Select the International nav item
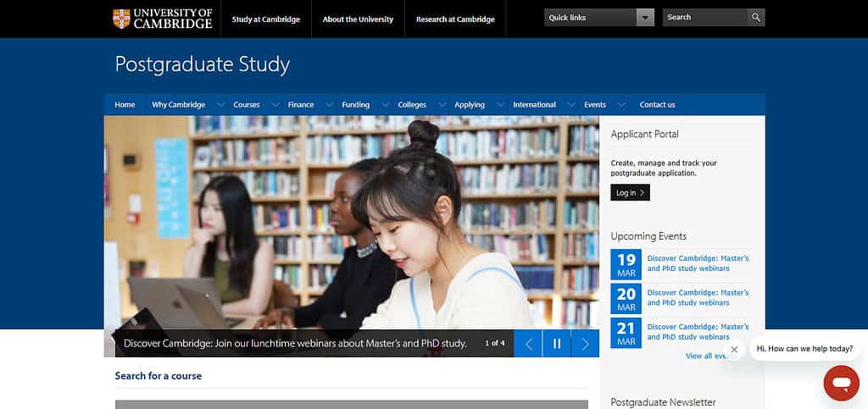This screenshot has height=409, width=868. pos(534,104)
